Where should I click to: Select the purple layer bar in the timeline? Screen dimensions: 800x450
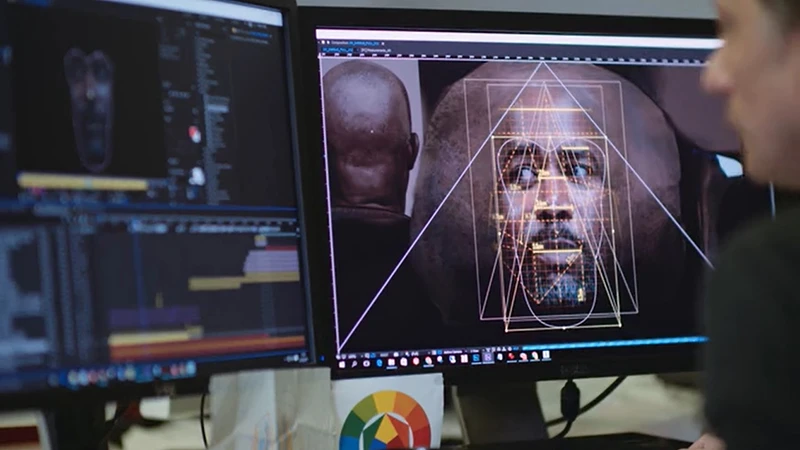150,318
